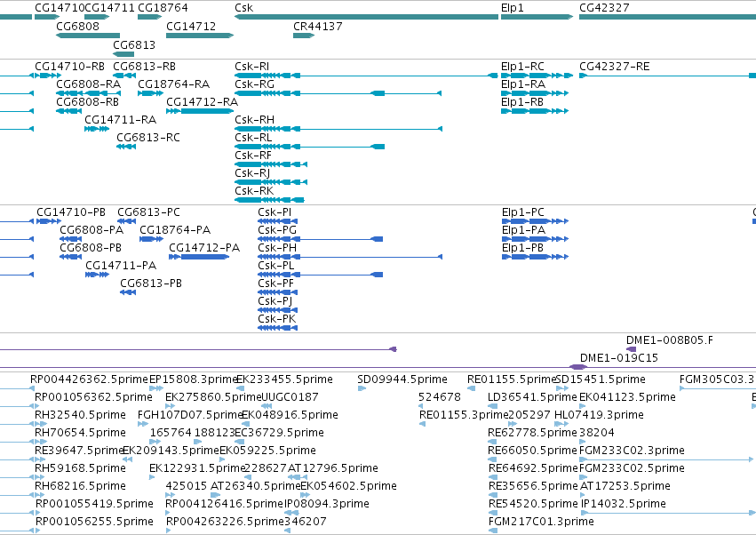The width and height of the screenshot is (756, 535).
Task: Select transcript CG42327-RE
Action: [x=667, y=76]
